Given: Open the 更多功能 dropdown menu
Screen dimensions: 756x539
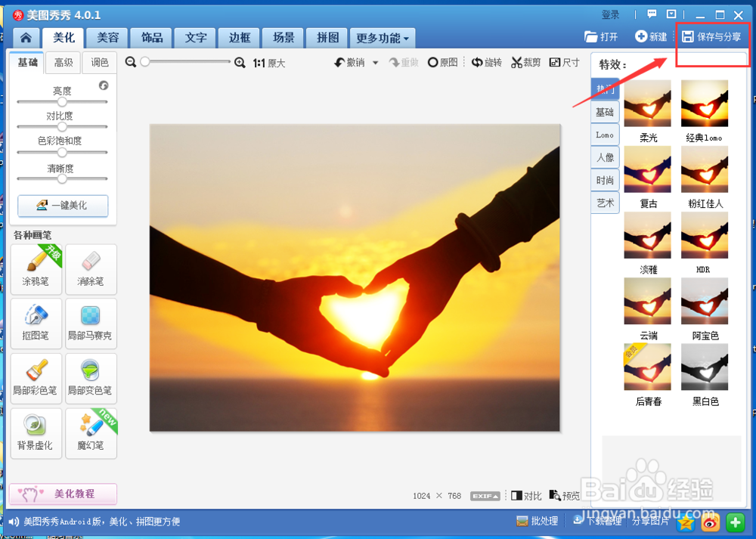Looking at the screenshot, I should tap(383, 38).
